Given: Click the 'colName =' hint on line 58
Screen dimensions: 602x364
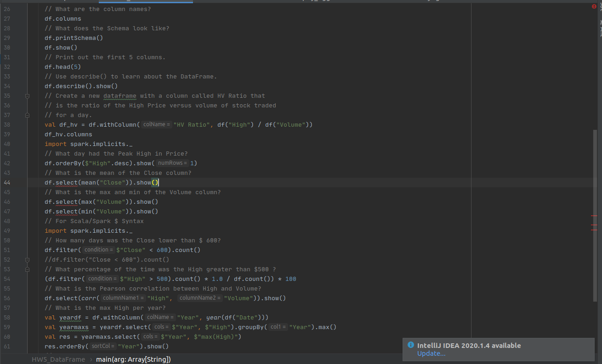Looking at the screenshot, I should point(160,318).
